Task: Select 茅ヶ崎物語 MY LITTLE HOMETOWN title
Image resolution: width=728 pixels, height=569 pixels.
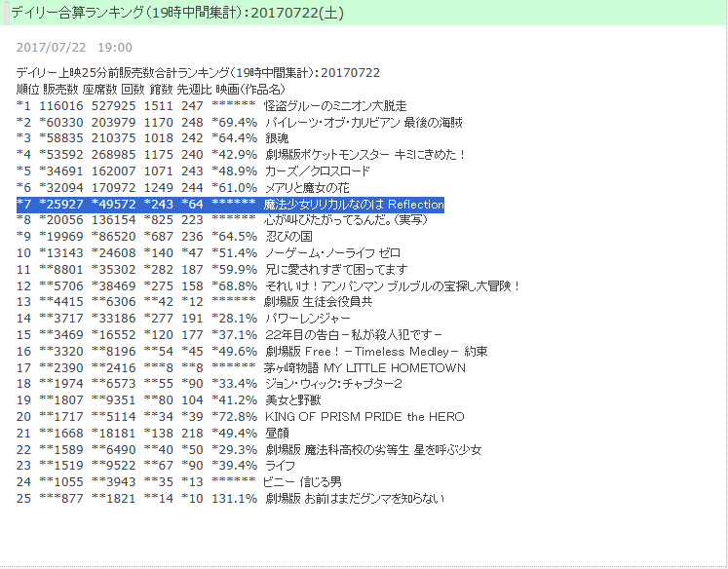Action: [364, 367]
